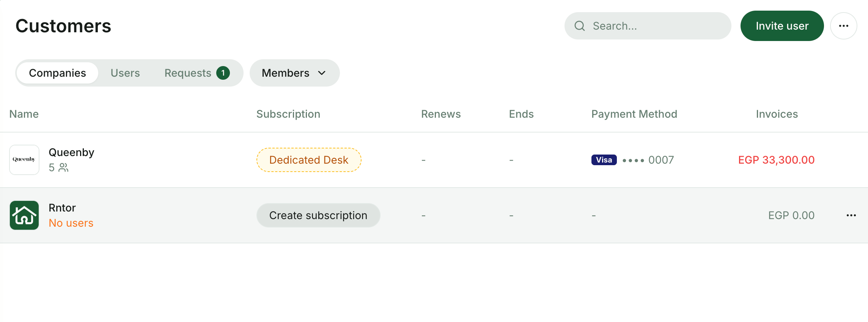Open the header more options ellipsis
Screen dimensions: 868x322
[x=844, y=26]
